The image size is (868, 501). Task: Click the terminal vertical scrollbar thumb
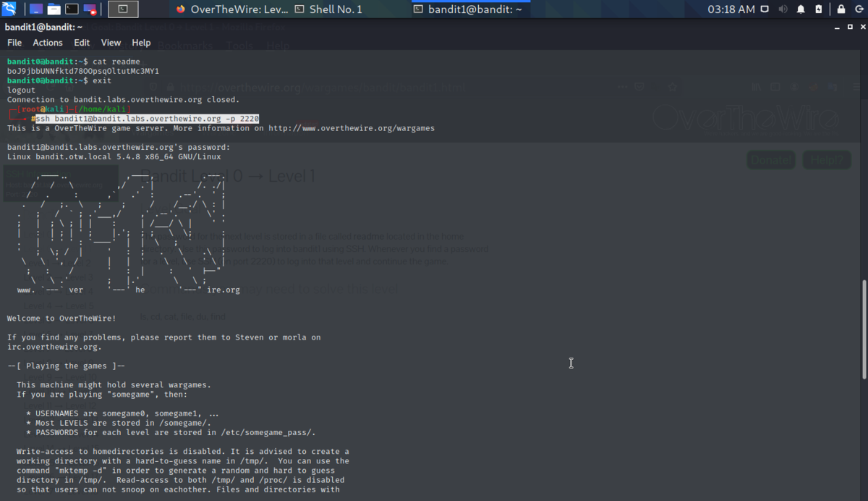(x=864, y=329)
